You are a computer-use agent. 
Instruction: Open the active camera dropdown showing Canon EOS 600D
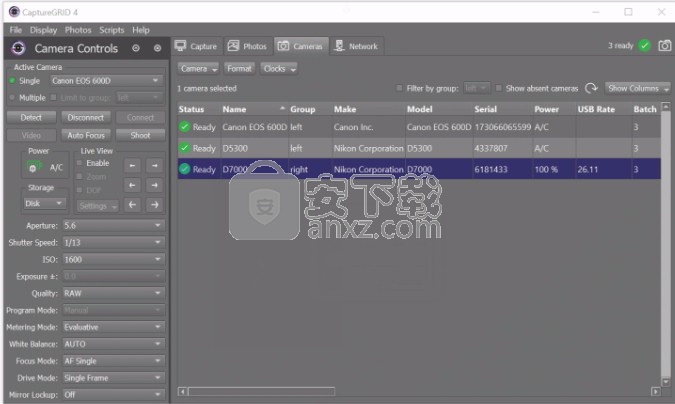click(x=106, y=81)
